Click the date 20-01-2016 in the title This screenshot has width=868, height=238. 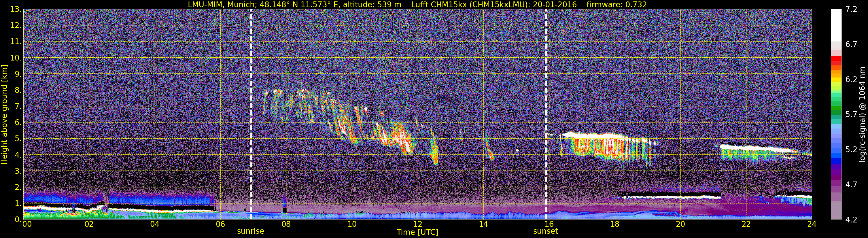point(555,4)
